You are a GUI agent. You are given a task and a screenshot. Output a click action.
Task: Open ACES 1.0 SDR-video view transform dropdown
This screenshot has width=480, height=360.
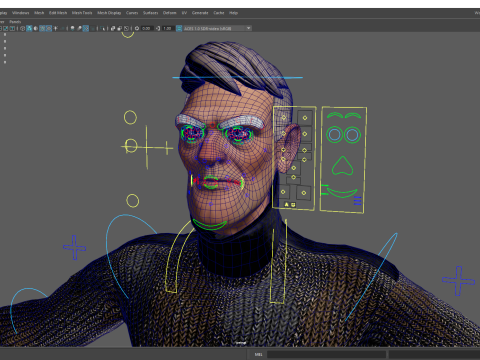tap(218, 28)
